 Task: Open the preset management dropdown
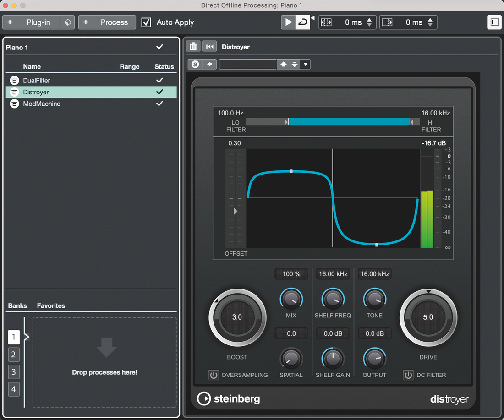pyautogui.click(x=305, y=64)
